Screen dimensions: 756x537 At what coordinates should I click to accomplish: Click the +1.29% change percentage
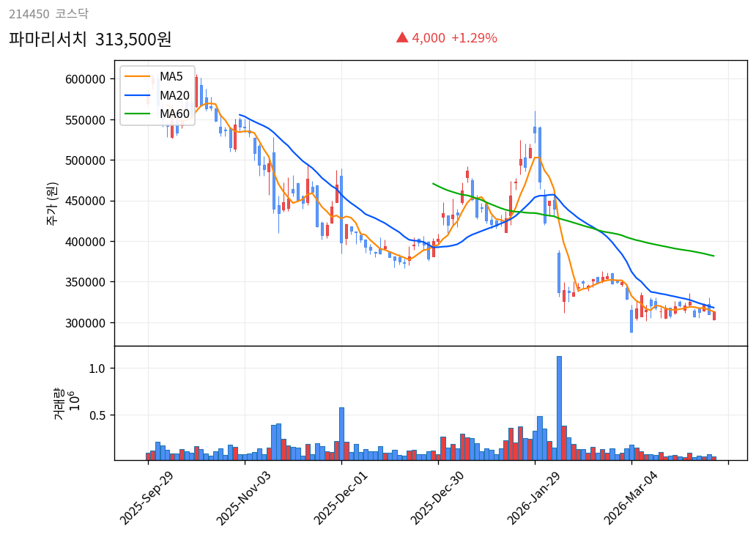pyautogui.click(x=474, y=38)
